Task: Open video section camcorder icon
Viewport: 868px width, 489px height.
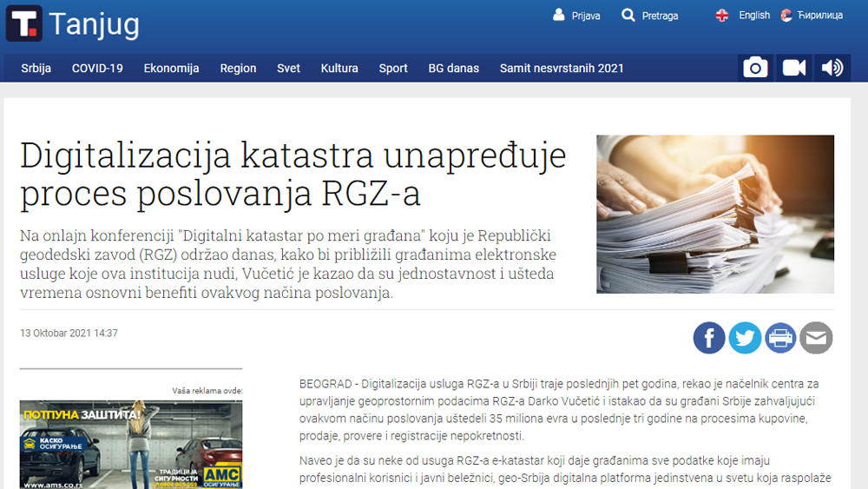Action: click(x=794, y=68)
